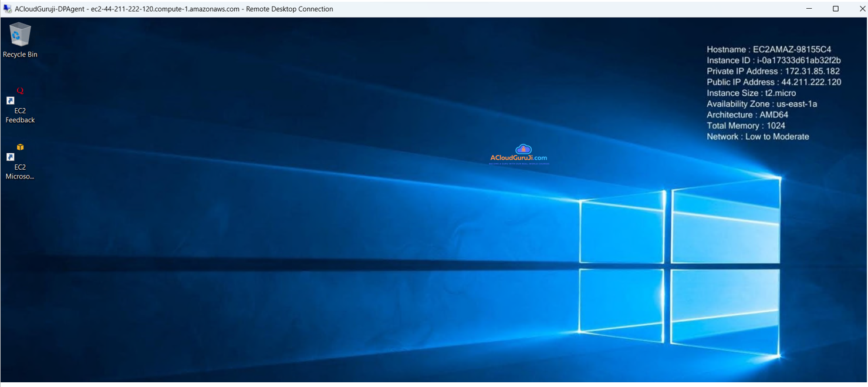Image resolution: width=868 pixels, height=387 pixels.
Task: Click the Public IP Address 44.211.222.120 text
Action: (x=773, y=82)
